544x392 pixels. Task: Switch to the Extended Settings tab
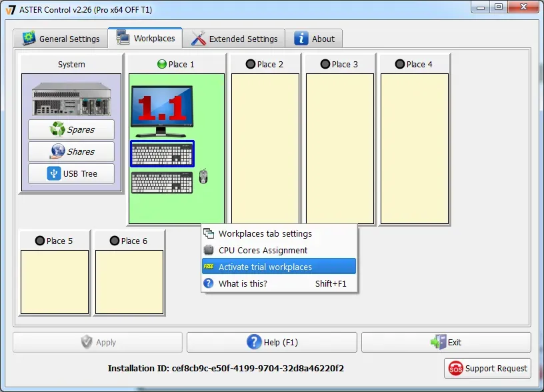click(235, 39)
